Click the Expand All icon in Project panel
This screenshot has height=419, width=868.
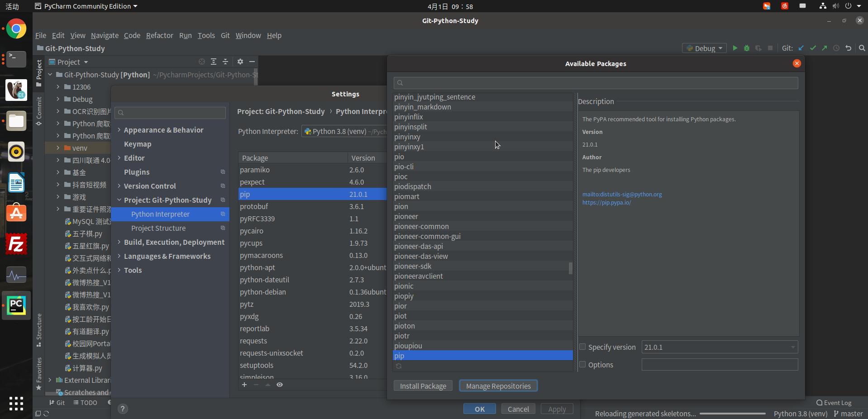pyautogui.click(x=214, y=62)
